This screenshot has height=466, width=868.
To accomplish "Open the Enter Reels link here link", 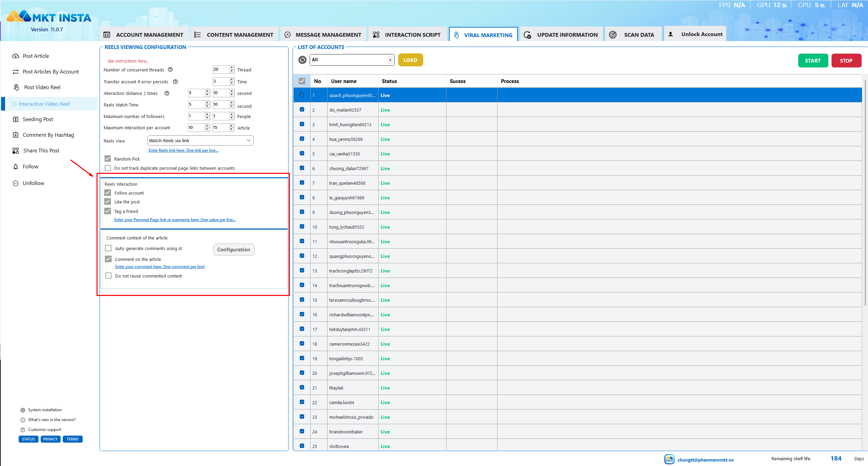I will pyautogui.click(x=184, y=150).
